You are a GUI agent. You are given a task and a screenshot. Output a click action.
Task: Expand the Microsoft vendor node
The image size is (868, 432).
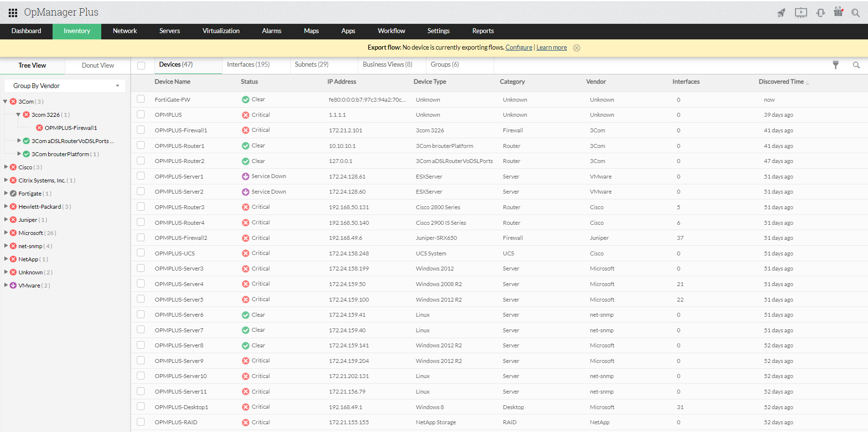[6, 233]
